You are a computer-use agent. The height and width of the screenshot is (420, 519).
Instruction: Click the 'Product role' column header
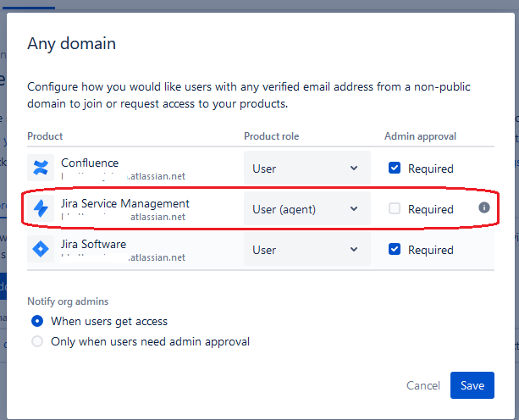[272, 136]
